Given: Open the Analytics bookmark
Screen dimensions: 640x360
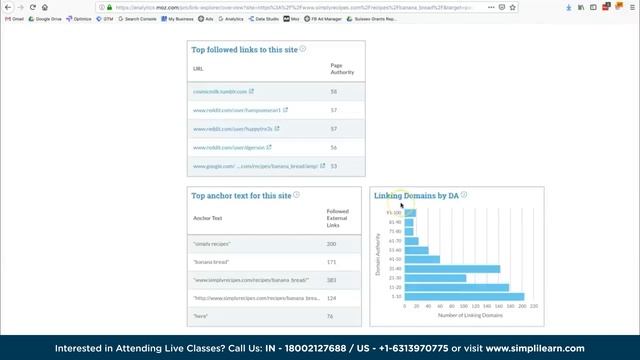Looking at the screenshot, I should (231, 19).
